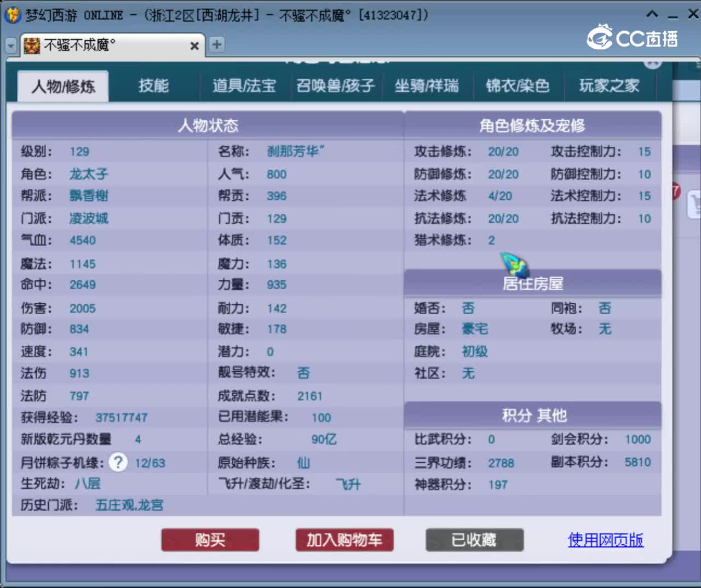The image size is (701, 588).
Task: Click the 魔法 value 1145
Action: click(83, 264)
